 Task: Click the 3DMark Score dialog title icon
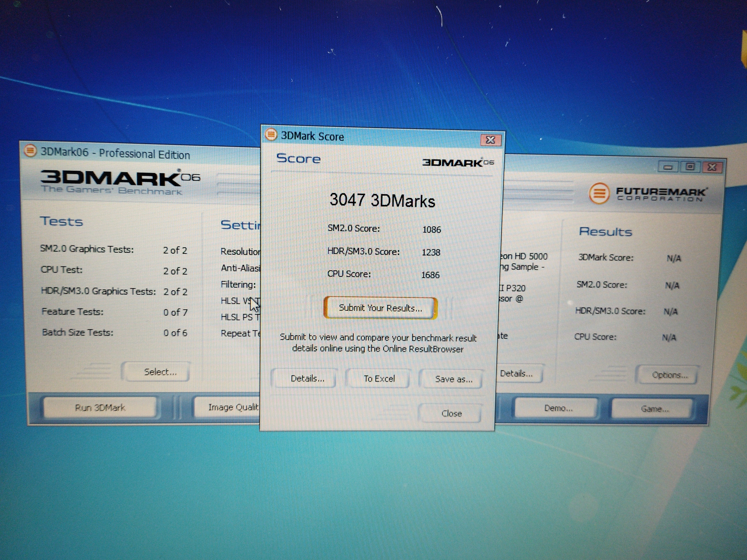(x=271, y=135)
